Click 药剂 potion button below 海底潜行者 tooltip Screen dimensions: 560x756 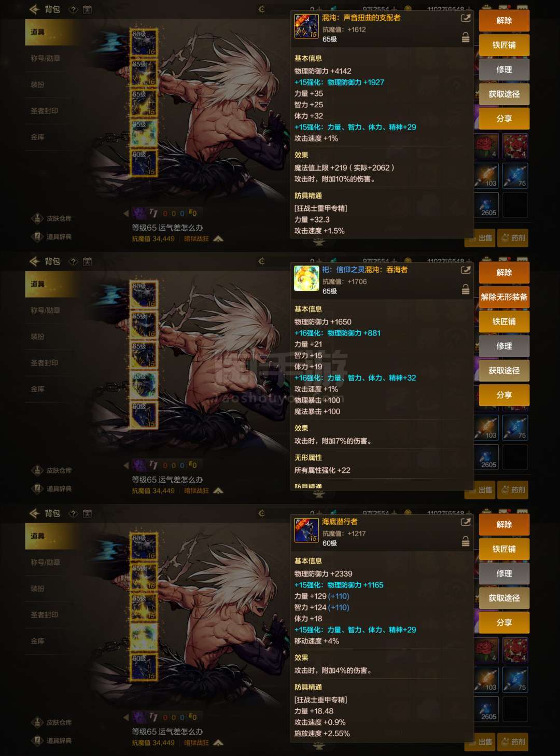[x=513, y=742]
